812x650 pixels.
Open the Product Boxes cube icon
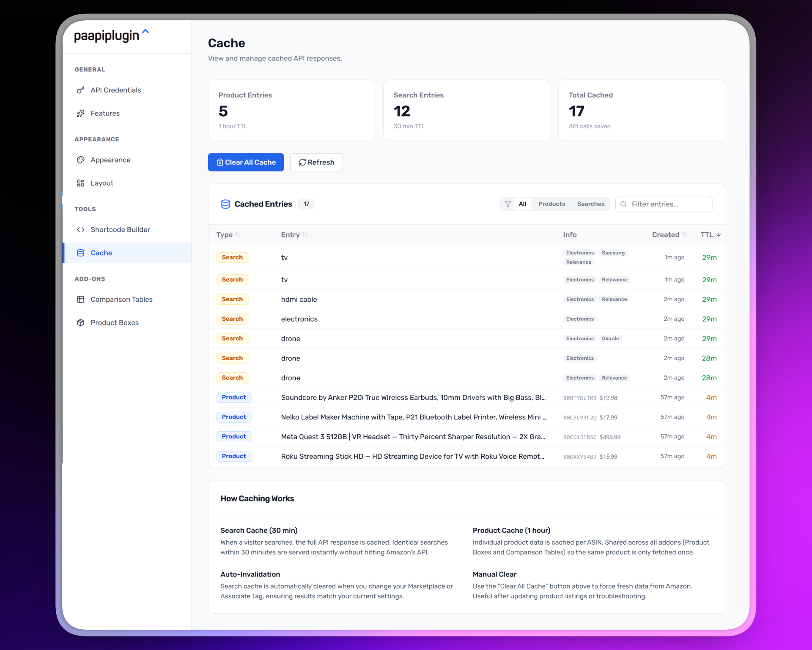tap(80, 323)
